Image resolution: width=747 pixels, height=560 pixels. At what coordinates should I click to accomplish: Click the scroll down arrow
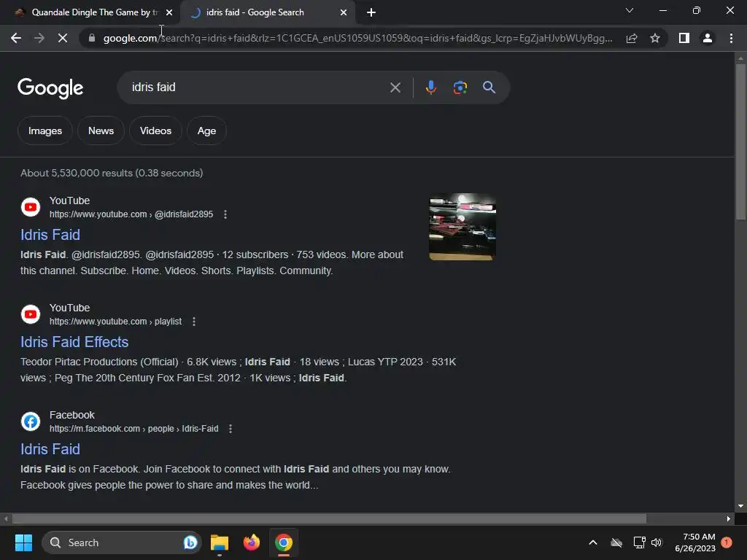pos(740,506)
